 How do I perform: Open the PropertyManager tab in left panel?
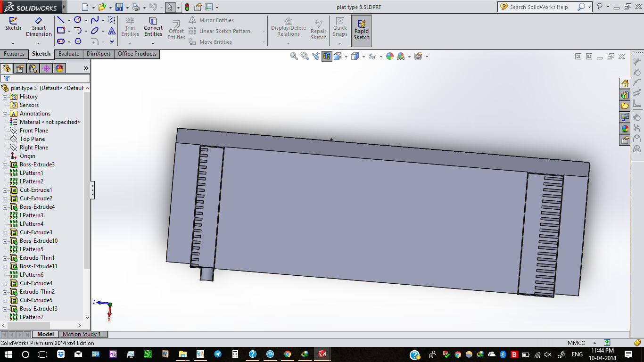19,68
